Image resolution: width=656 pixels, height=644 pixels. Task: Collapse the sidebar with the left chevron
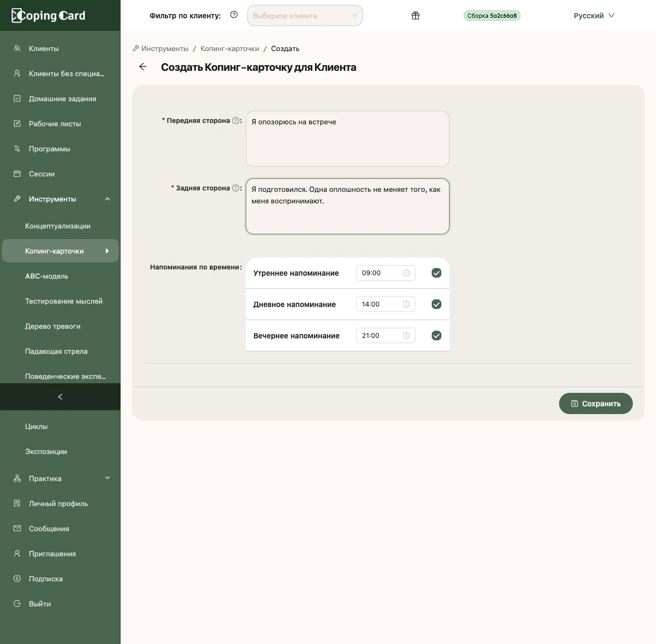[60, 397]
